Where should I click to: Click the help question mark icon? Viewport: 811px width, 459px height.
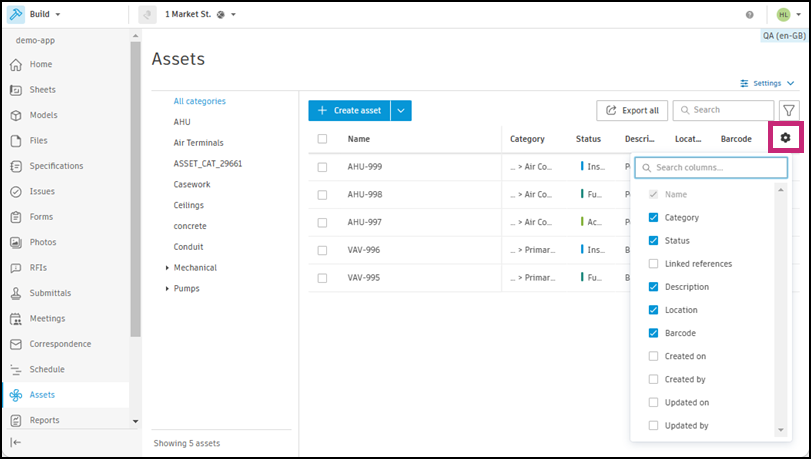tap(749, 14)
